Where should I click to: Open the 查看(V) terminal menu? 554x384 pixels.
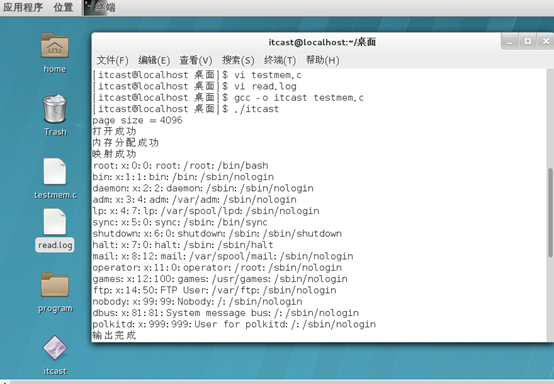[196, 60]
